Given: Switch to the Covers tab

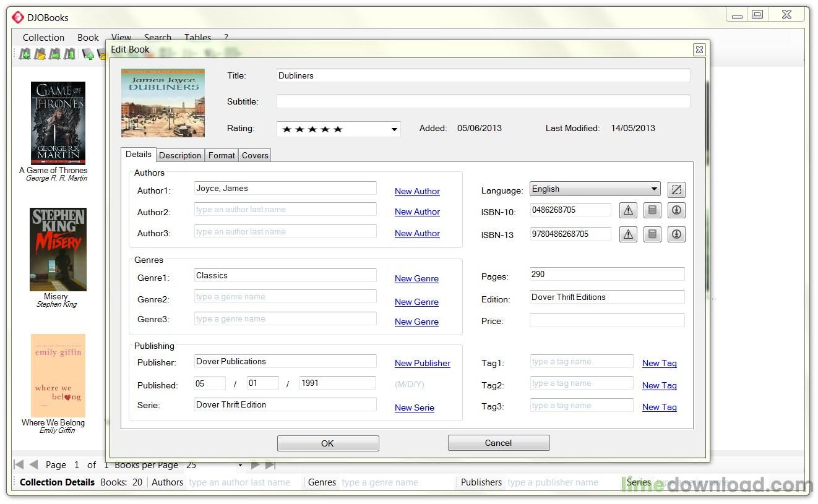Looking at the screenshot, I should pos(255,155).
